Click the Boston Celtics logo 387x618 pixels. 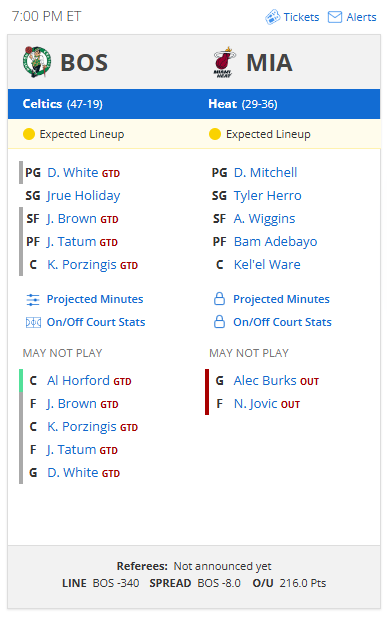tap(37, 62)
